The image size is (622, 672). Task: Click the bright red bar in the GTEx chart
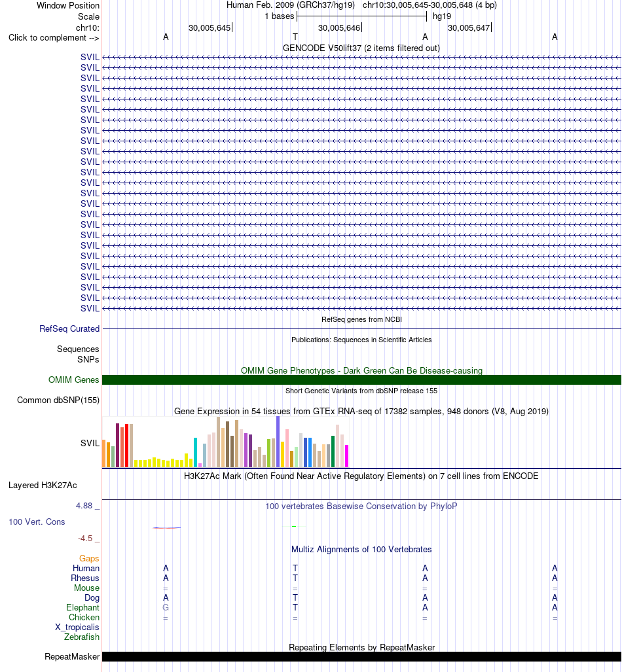coord(126,446)
